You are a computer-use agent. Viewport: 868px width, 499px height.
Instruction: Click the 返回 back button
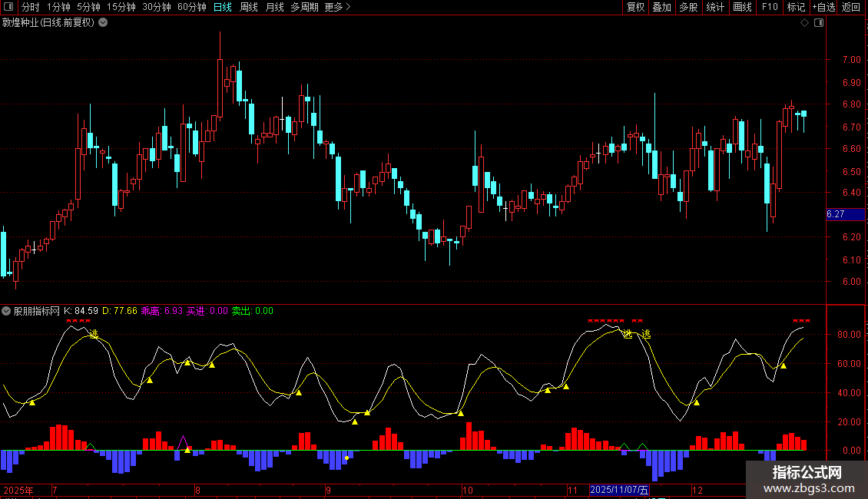coord(851,7)
